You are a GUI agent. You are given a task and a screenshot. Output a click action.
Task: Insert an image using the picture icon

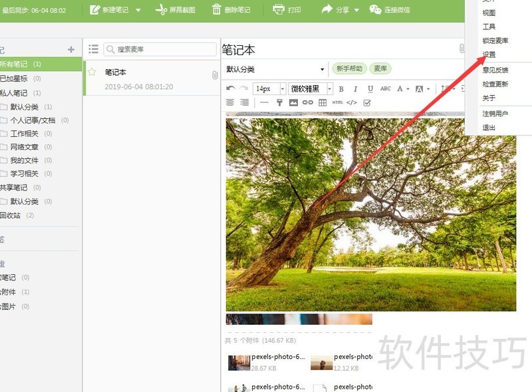(293, 103)
